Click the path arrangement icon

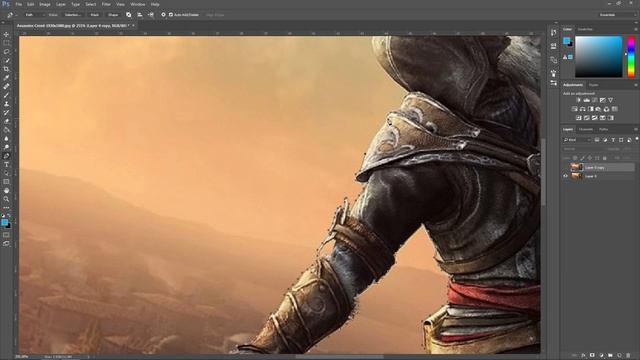pos(151,15)
